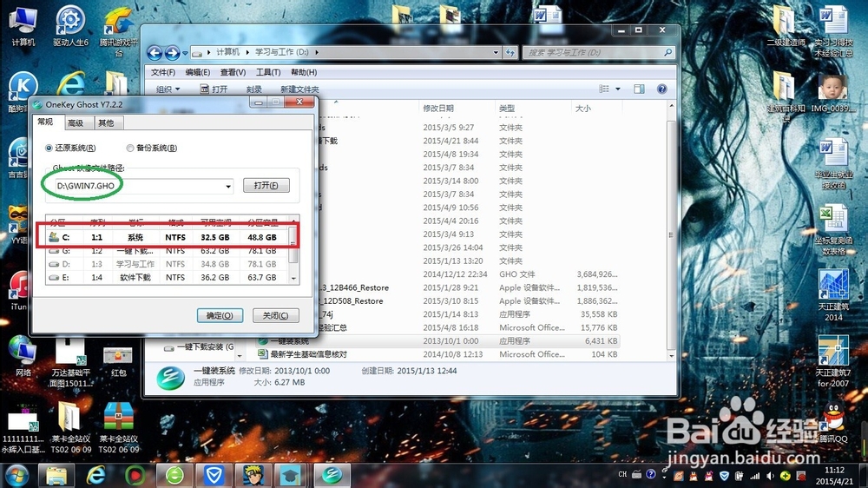Go forward with Explorer forward arrow
868x488 pixels.
coord(172,53)
